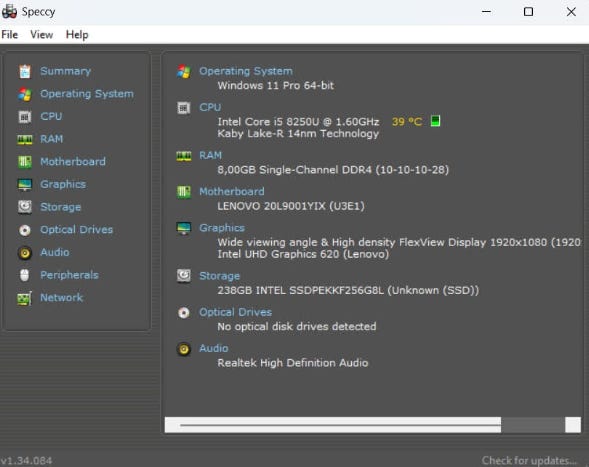
Task: Click the Audio heading link in summary
Action: click(213, 348)
